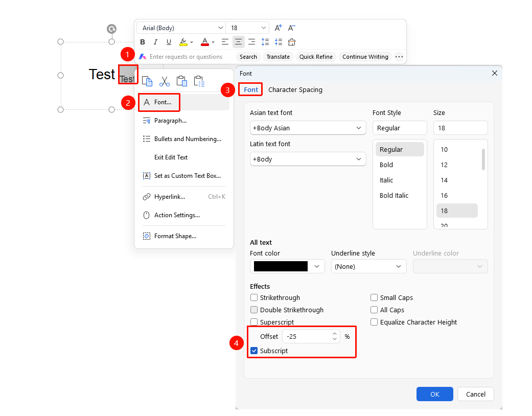Expand the highlight color dropdown arrow
The height and width of the screenshot is (416, 532).
point(192,42)
